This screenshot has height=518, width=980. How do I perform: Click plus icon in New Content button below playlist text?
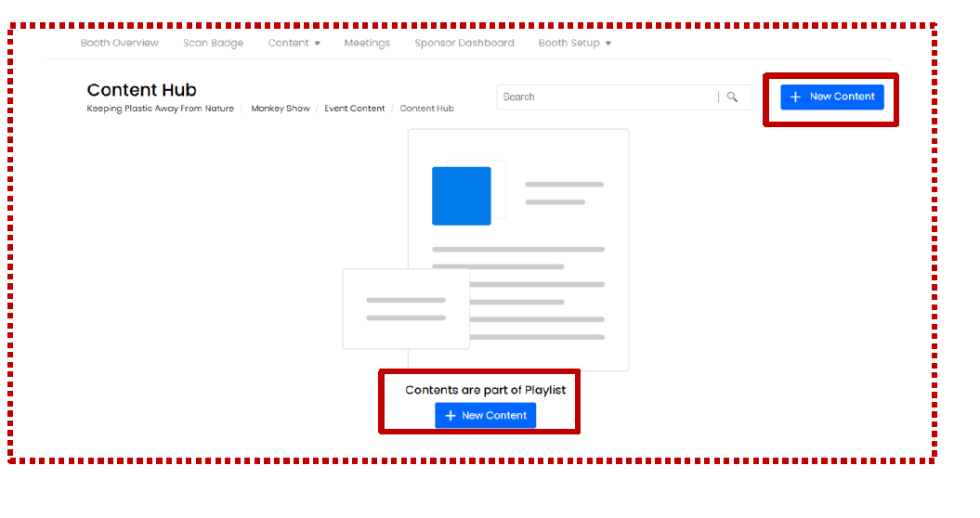click(x=451, y=416)
